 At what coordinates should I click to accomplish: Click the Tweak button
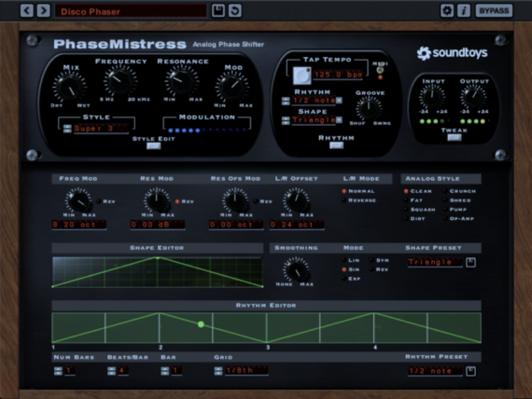tap(454, 137)
